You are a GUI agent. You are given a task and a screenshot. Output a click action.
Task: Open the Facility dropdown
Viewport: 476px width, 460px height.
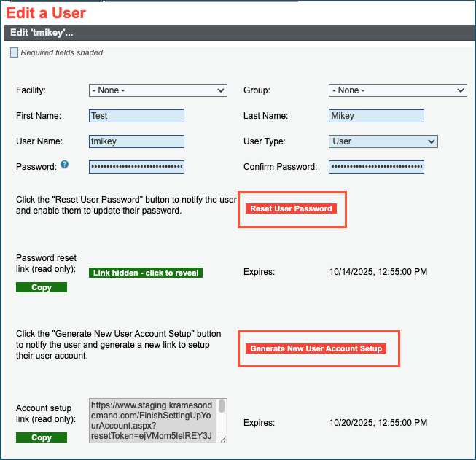click(x=158, y=90)
